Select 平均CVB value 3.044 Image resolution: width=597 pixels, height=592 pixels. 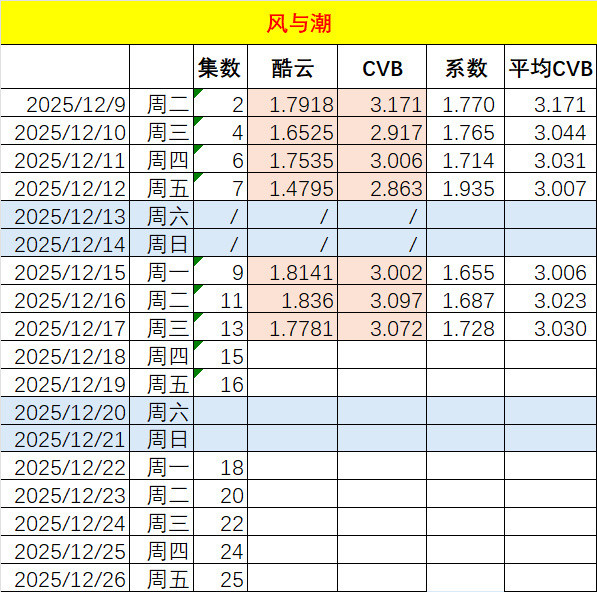point(551,131)
